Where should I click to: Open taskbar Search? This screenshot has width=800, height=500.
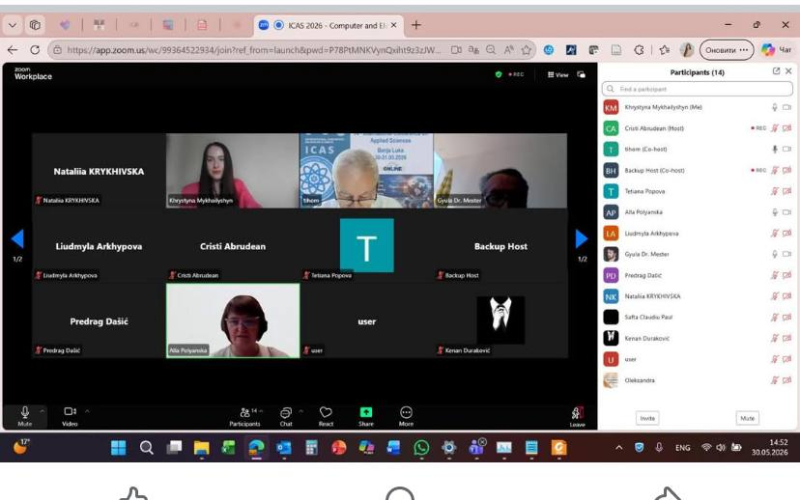(146, 448)
